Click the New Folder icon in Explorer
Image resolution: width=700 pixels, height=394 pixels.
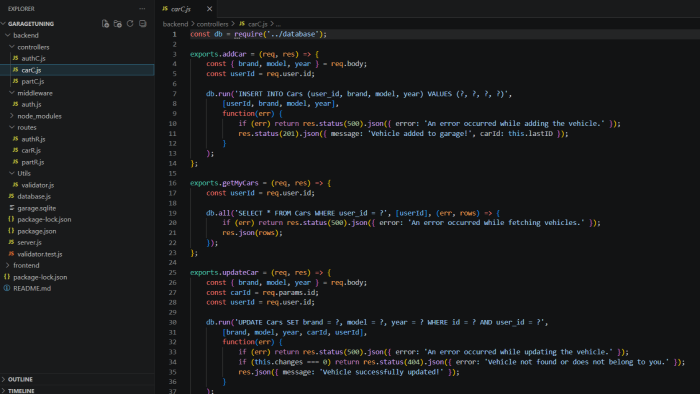(118, 24)
